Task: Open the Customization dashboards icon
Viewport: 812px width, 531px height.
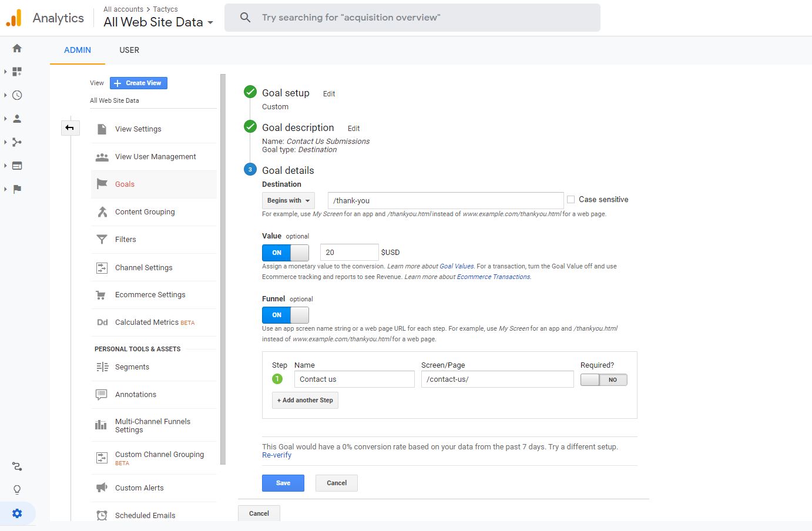Action: [17, 72]
